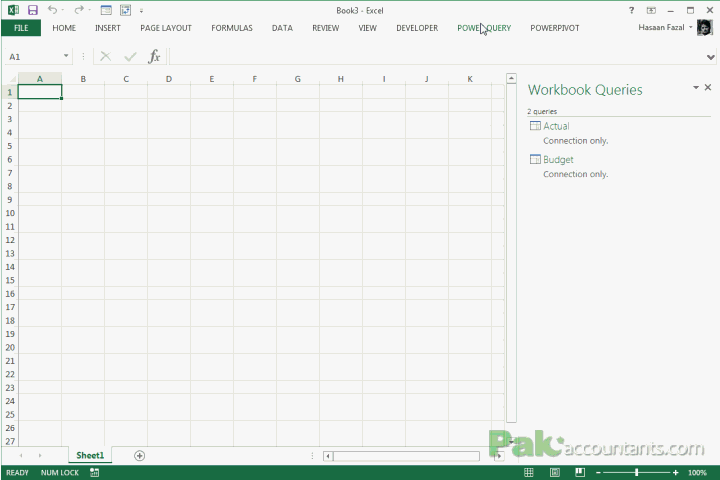
Task: Select column D header
Action: pyautogui.click(x=169, y=79)
